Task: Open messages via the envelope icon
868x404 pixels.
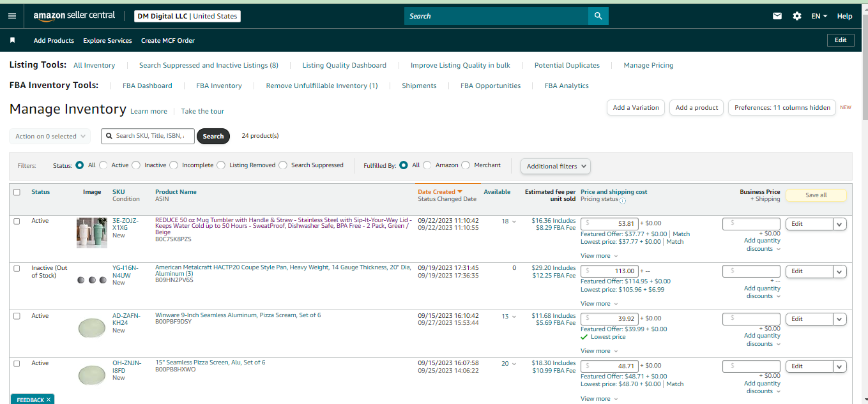Action: (x=777, y=16)
